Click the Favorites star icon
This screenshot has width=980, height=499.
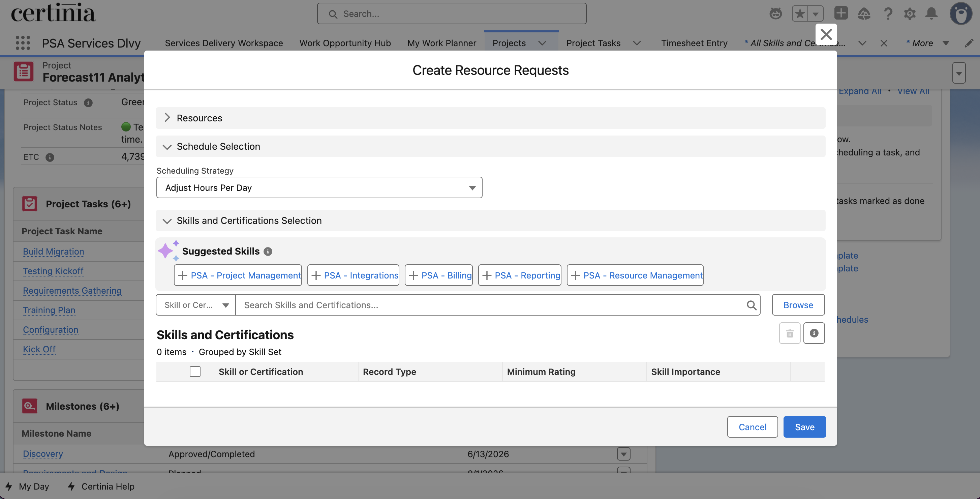point(800,14)
